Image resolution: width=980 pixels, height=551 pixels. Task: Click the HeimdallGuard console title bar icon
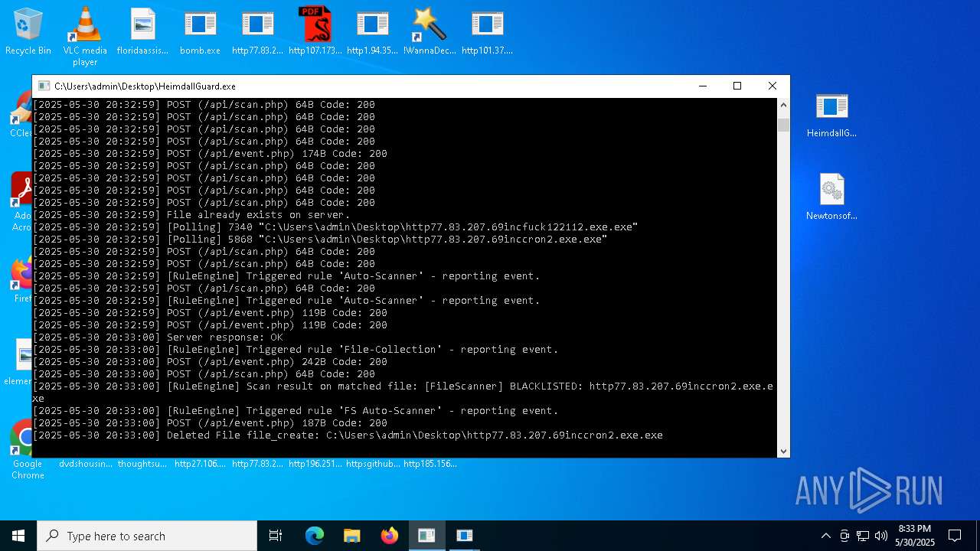pos(44,86)
